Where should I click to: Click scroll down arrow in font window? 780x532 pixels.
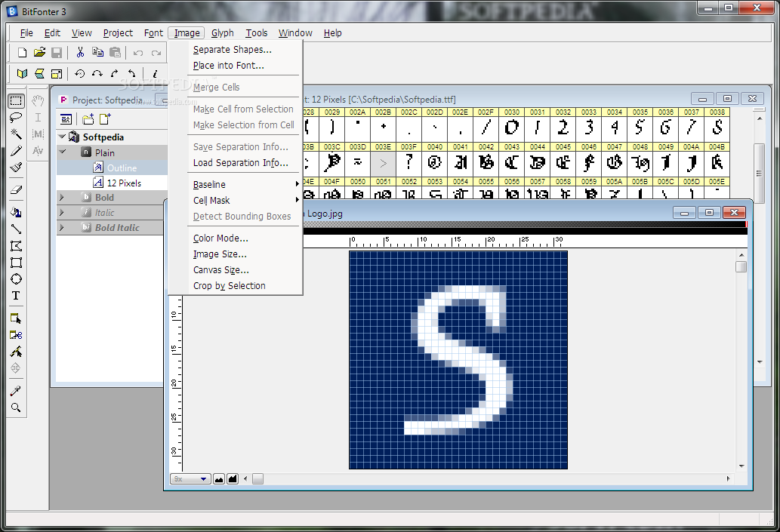point(760,362)
